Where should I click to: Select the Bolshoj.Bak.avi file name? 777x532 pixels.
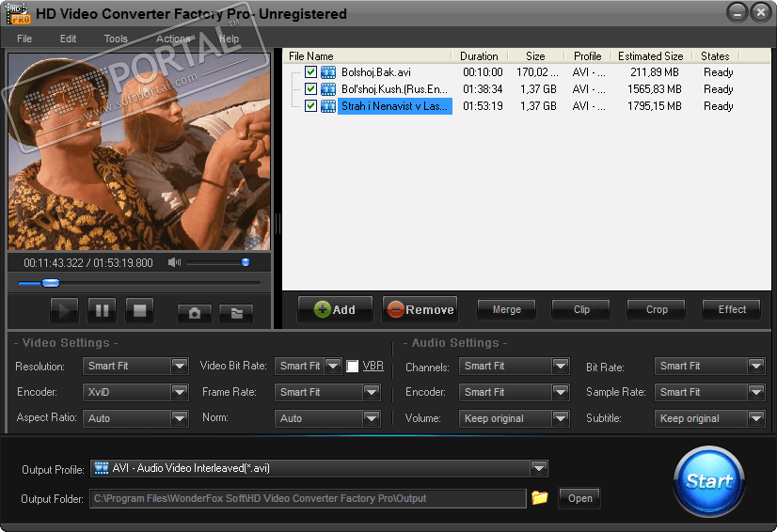[x=376, y=72]
